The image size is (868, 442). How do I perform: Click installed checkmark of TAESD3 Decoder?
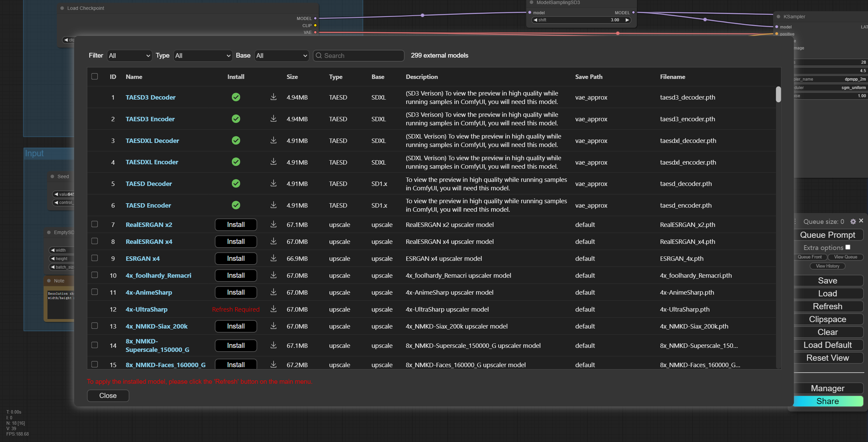(x=236, y=97)
